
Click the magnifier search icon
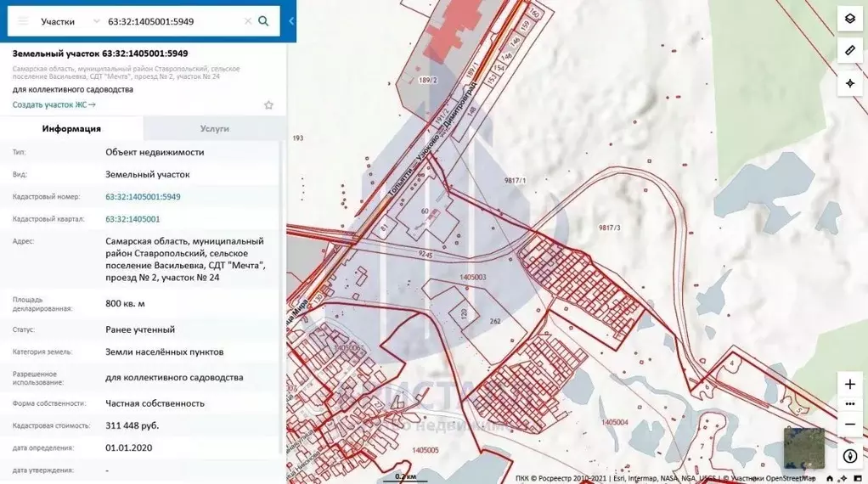[x=264, y=21]
